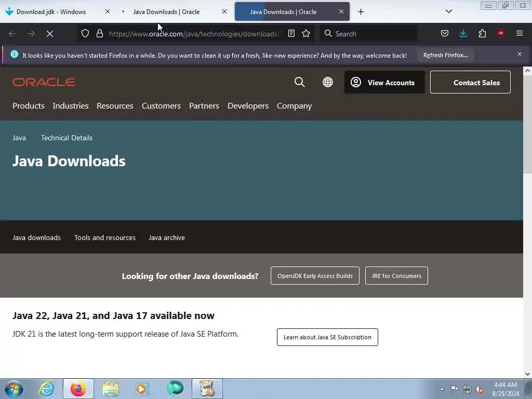Image resolution: width=532 pixels, height=399 pixels.
Task: Click the Refresh Firefox button
Action: point(445,55)
